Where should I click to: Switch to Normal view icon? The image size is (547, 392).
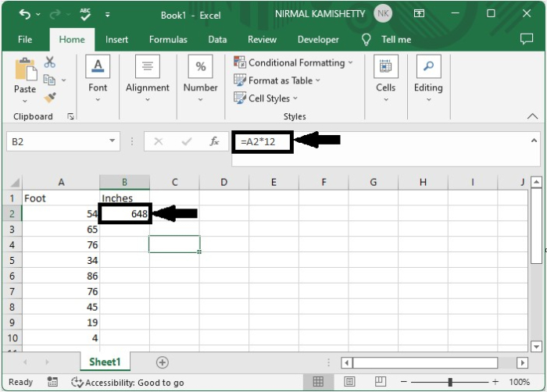318,382
